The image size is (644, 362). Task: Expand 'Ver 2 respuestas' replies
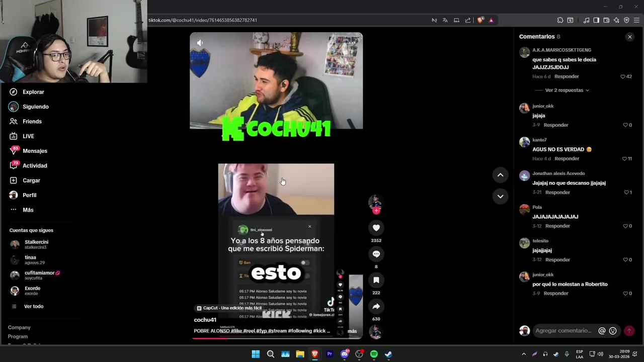[x=567, y=90]
